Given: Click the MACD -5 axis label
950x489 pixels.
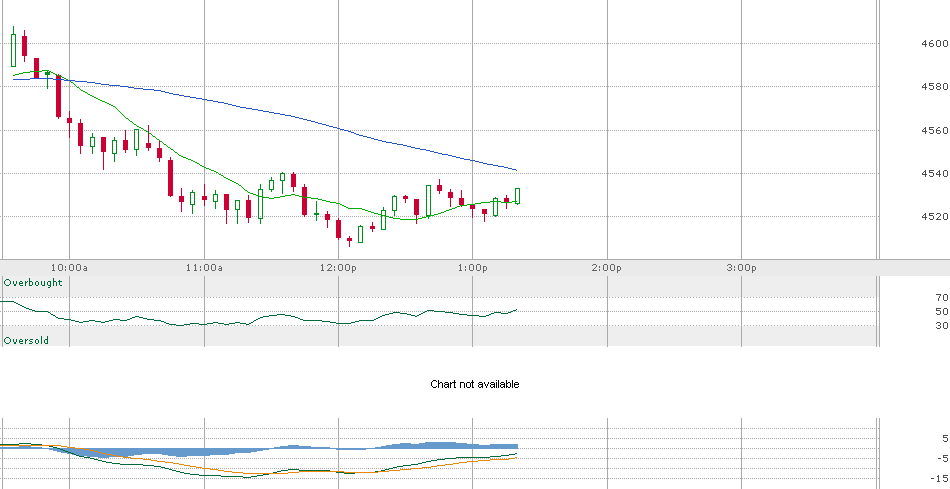Looking at the screenshot, I should (x=943, y=458).
